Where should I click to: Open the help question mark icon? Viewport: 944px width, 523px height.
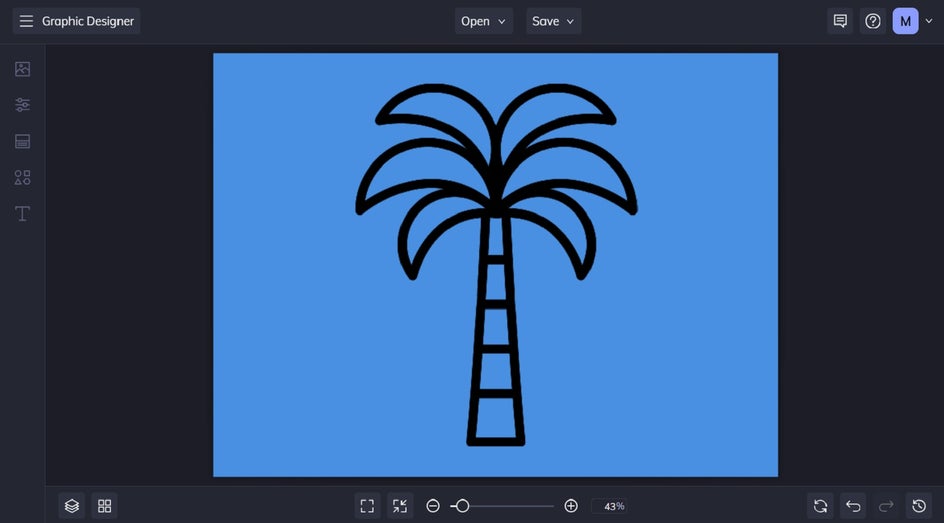872,21
